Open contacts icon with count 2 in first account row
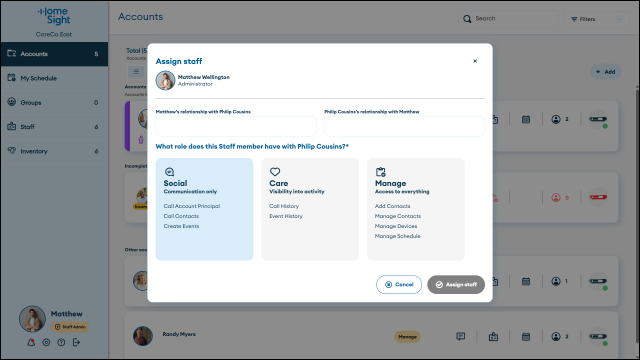This screenshot has width=640, height=360. [x=556, y=119]
